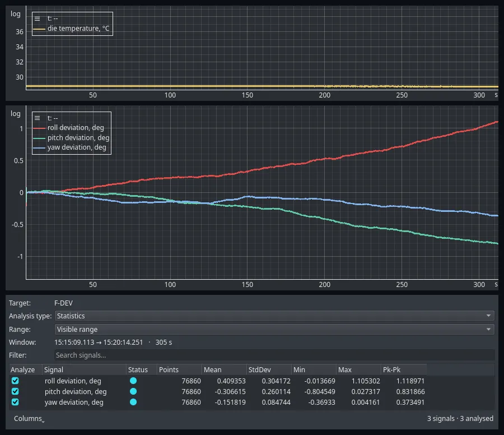Click pitch deviation Pk-Pk value 0.831866
The image size is (504, 435).
tap(410, 392)
